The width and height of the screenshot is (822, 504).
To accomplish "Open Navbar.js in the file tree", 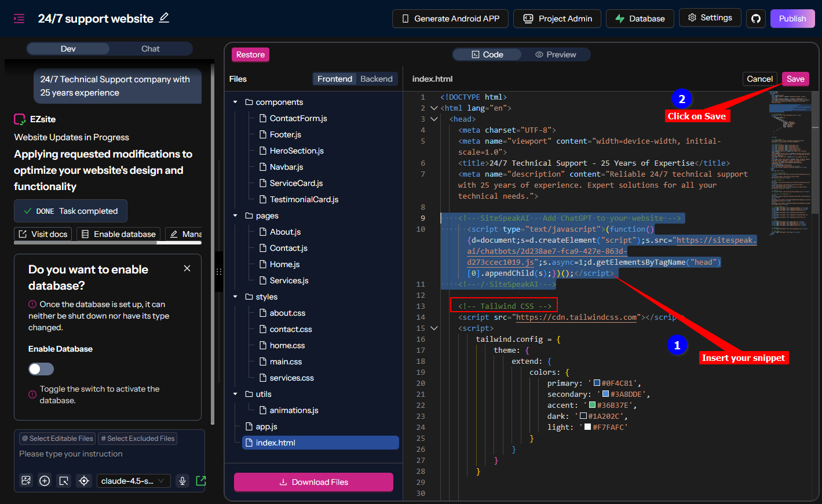I will tap(286, 167).
